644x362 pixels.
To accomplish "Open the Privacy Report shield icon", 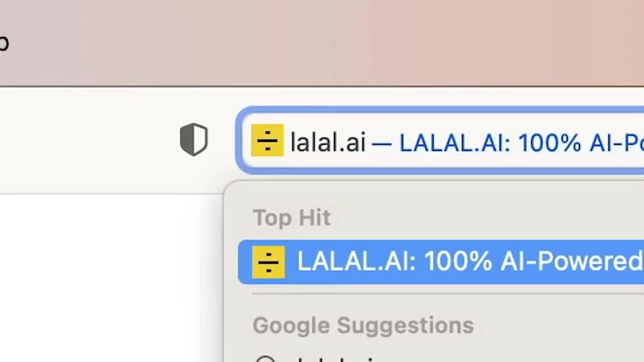I will (x=194, y=140).
